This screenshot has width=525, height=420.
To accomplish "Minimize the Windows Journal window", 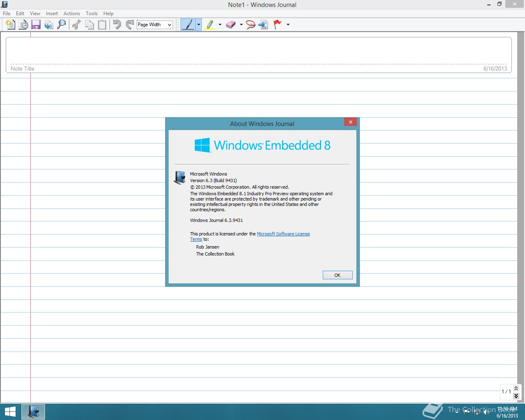I will [488, 5].
